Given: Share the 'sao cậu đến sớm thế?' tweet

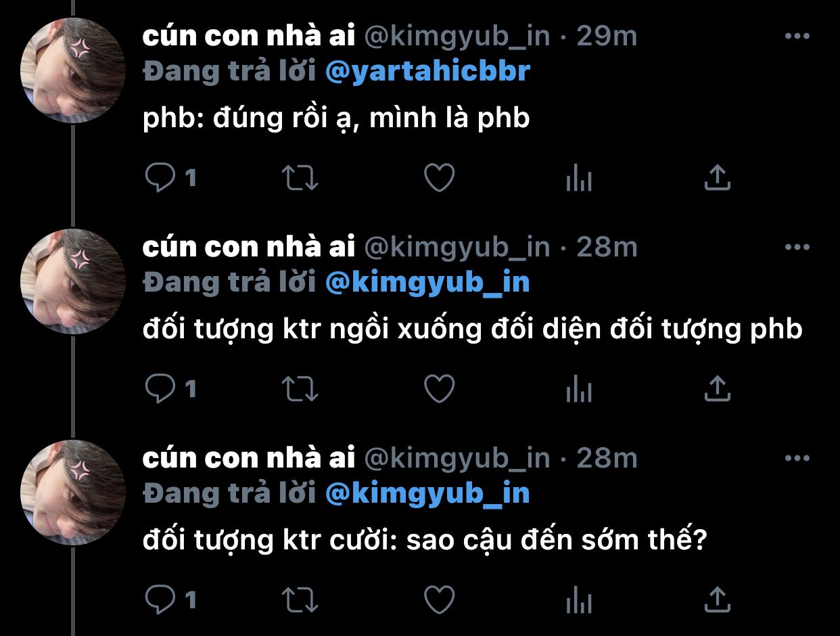Looking at the screenshot, I should coord(718,599).
